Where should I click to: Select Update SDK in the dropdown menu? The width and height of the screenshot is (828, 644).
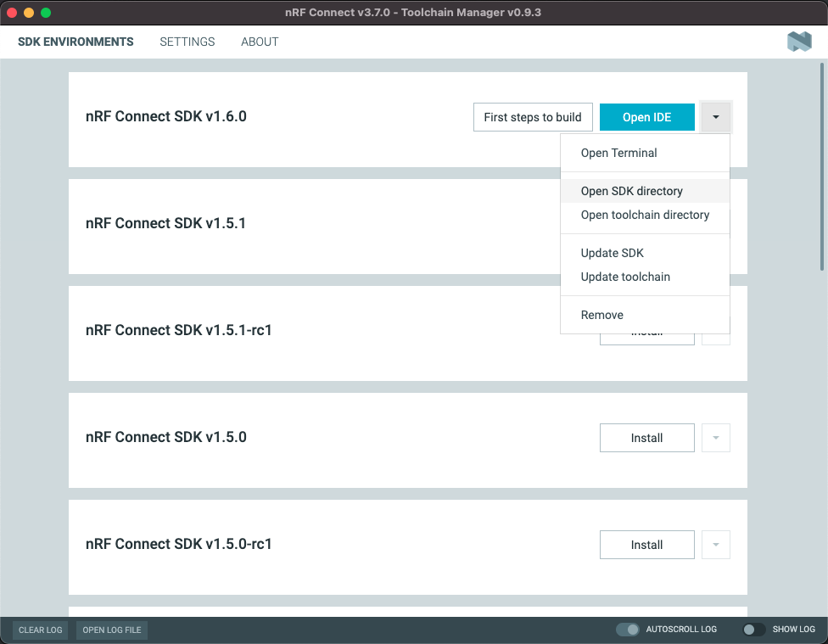point(645,253)
